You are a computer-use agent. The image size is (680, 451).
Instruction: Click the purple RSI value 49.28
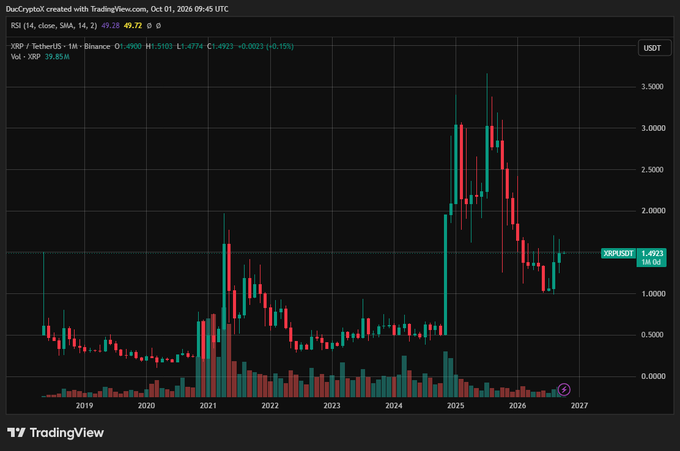pos(110,26)
